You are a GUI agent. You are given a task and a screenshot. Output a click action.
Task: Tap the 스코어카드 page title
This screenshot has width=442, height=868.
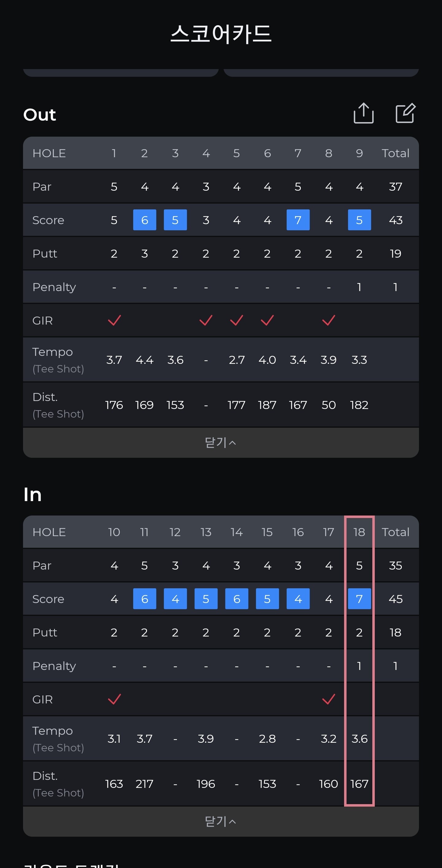(221, 34)
